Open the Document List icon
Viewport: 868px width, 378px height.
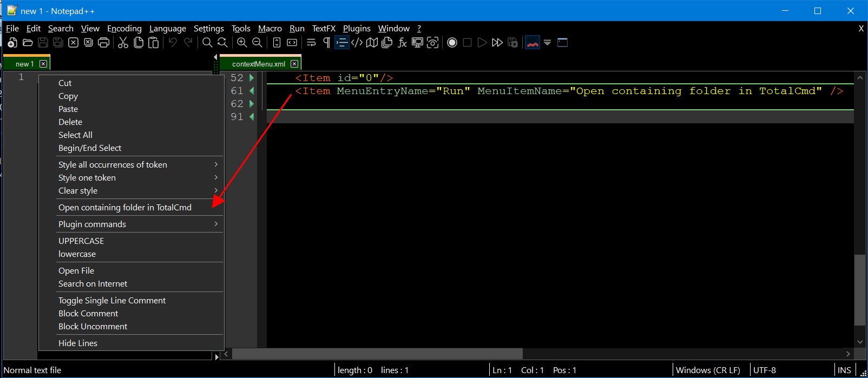387,43
